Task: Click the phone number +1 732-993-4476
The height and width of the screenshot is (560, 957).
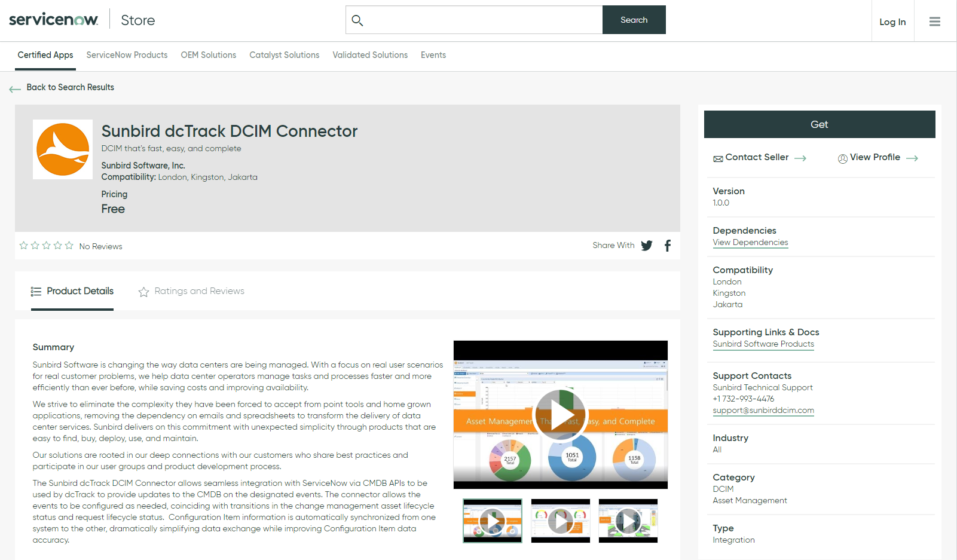Action: pos(743,399)
